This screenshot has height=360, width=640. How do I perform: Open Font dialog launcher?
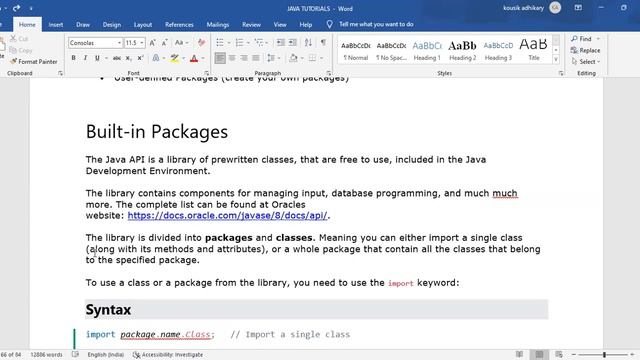pyautogui.click(x=206, y=73)
